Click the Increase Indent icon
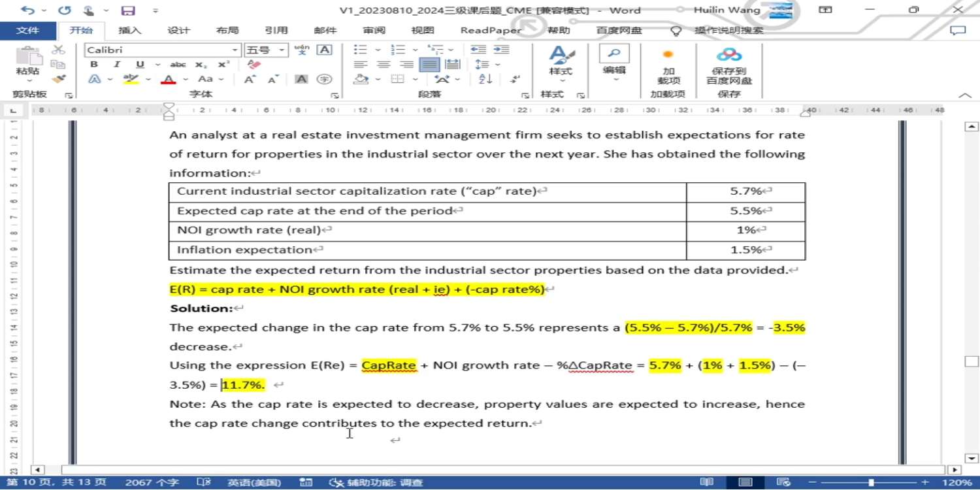 pos(501,50)
